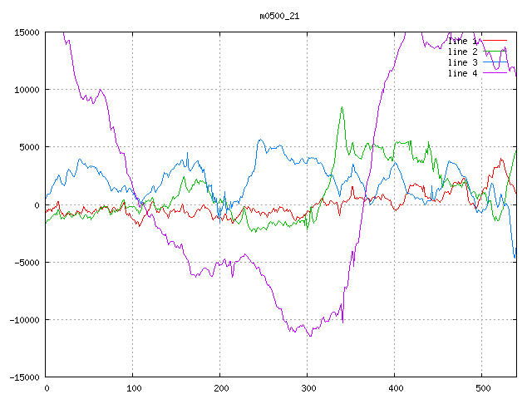Click the 100 x-axis tick label
Screen dimensions: 532x399
133,388
